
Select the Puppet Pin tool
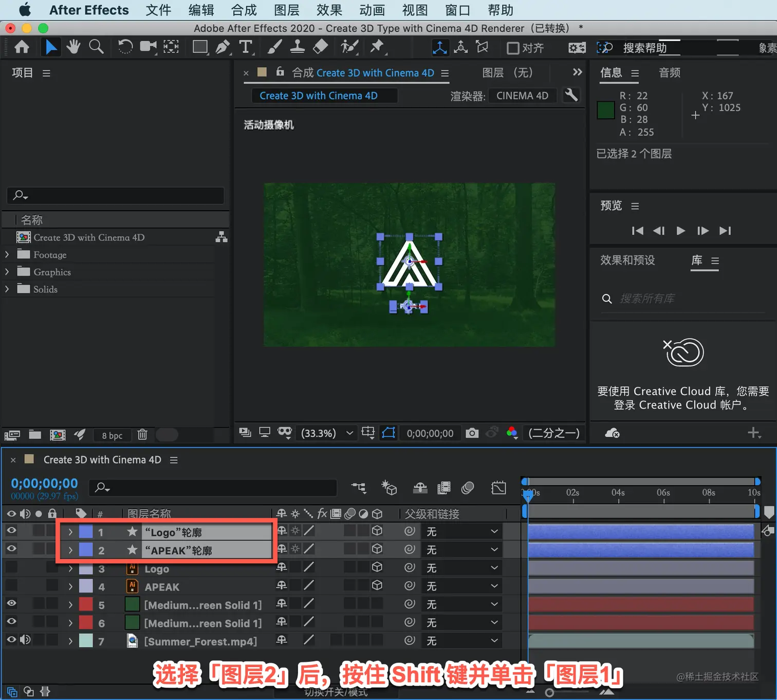[377, 47]
